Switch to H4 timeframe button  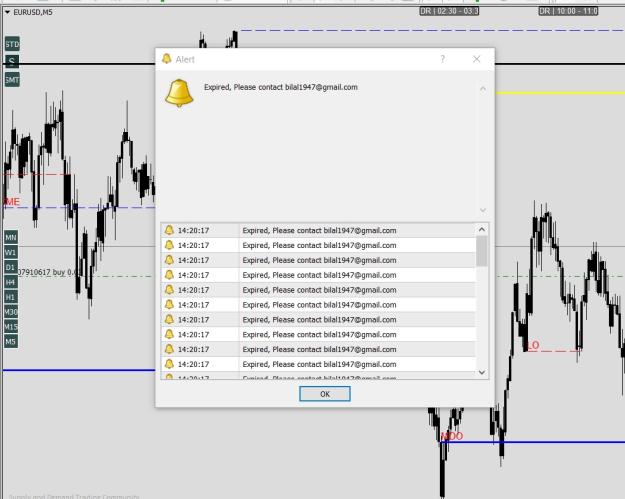[11, 282]
